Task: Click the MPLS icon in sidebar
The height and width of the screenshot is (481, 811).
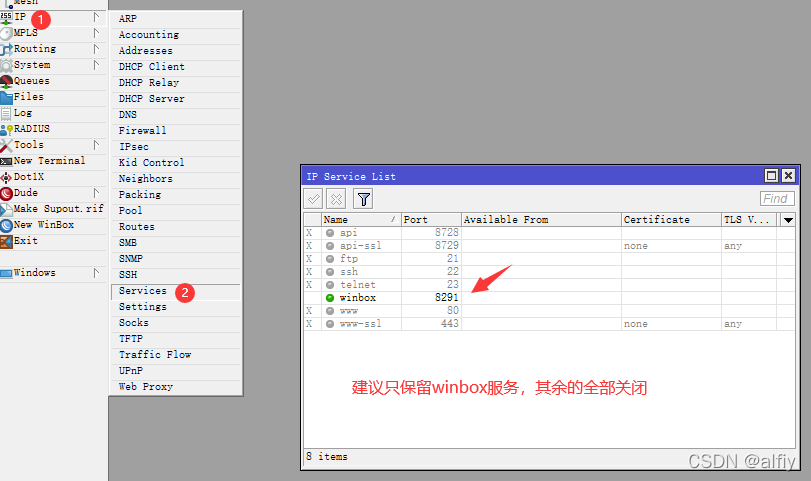Action: click(6, 33)
